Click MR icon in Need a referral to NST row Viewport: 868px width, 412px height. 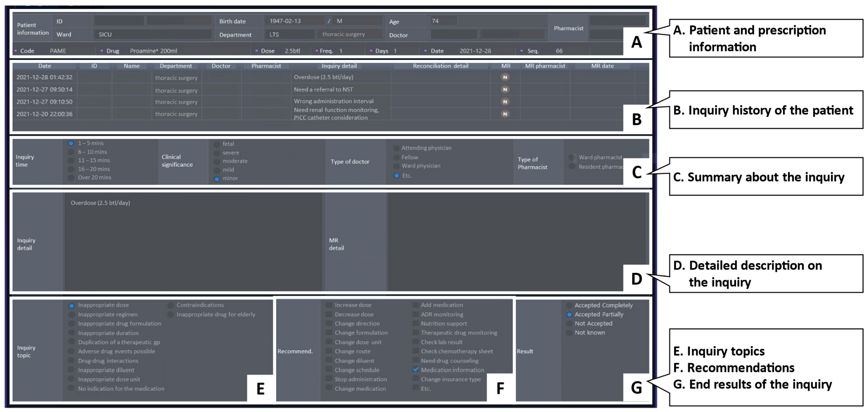(x=505, y=89)
